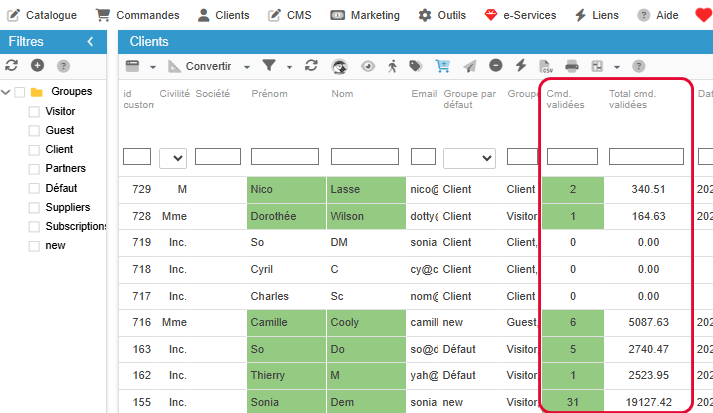Screen dimensions: 713x413
Task: Click the eye view icon in toolbar
Action: point(368,66)
